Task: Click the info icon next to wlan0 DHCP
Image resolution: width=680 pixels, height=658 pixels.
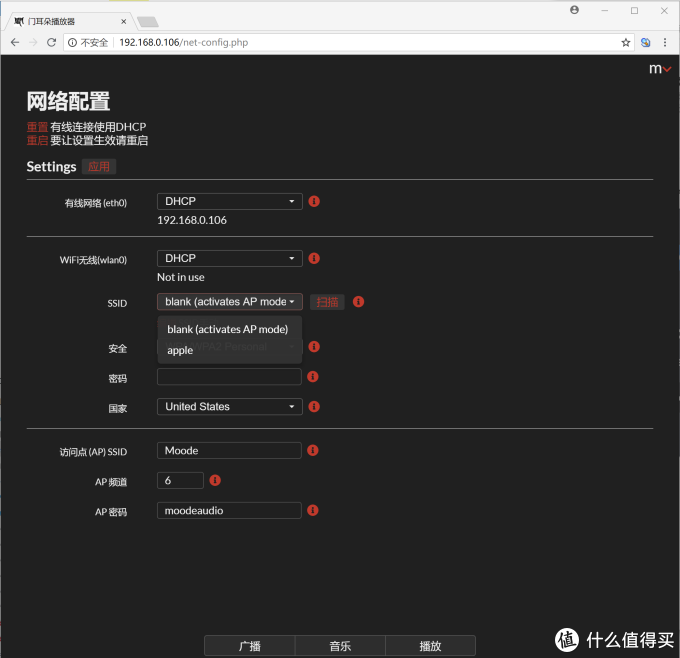Action: coord(314,259)
